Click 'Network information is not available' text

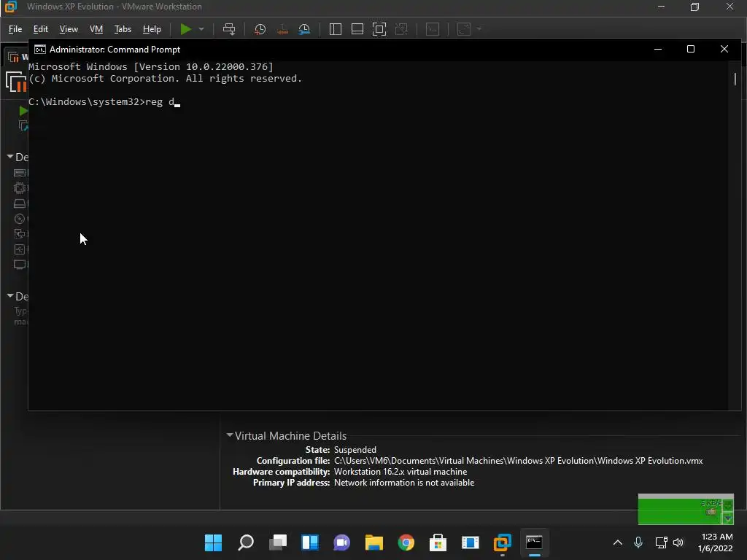(404, 483)
